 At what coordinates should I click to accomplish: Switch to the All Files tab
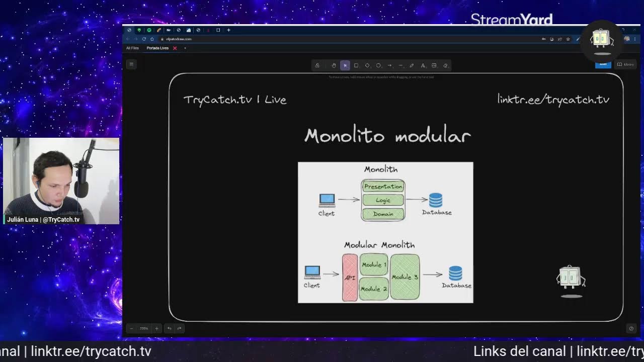[x=132, y=48]
